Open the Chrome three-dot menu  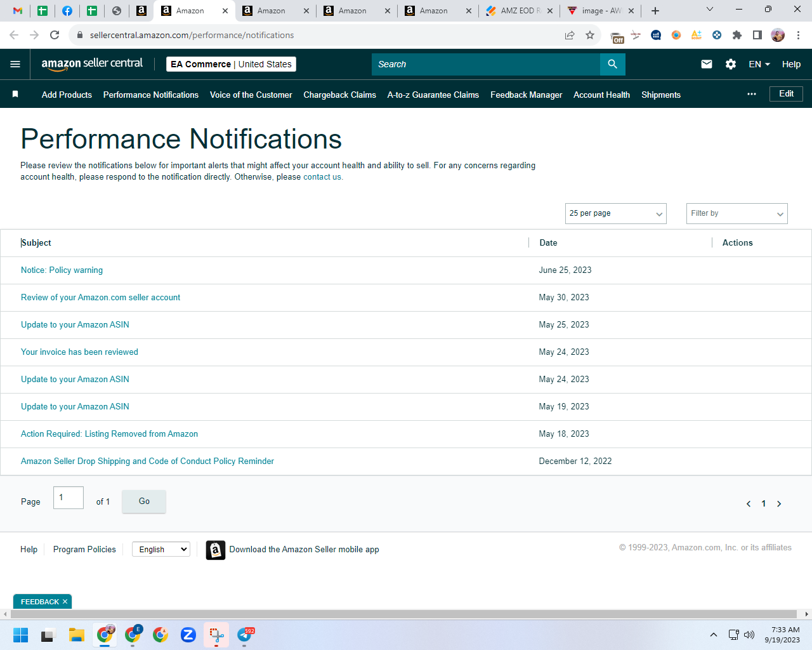[799, 35]
